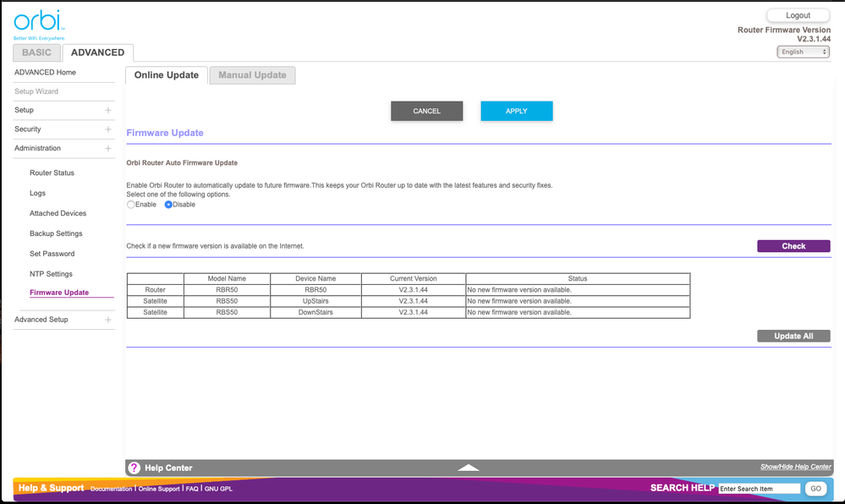This screenshot has height=504, width=845.
Task: Open Attached Devices page
Action: tap(58, 213)
